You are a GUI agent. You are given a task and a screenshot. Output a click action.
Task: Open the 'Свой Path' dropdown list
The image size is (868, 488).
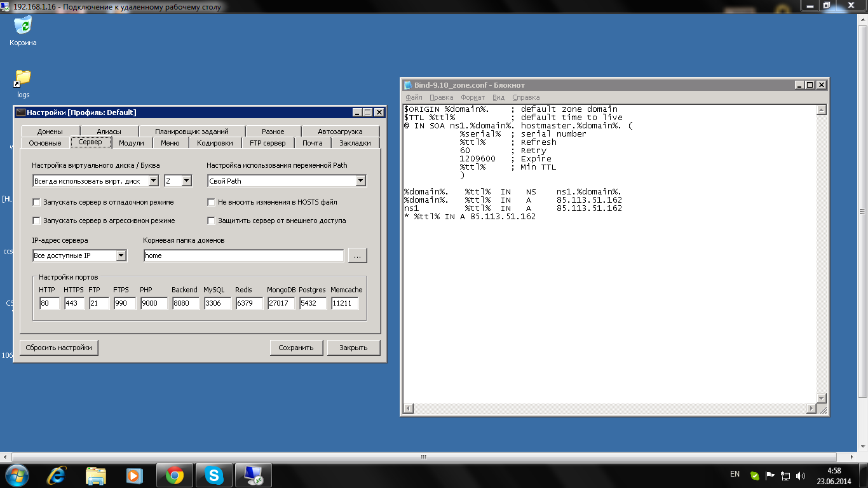pos(360,181)
